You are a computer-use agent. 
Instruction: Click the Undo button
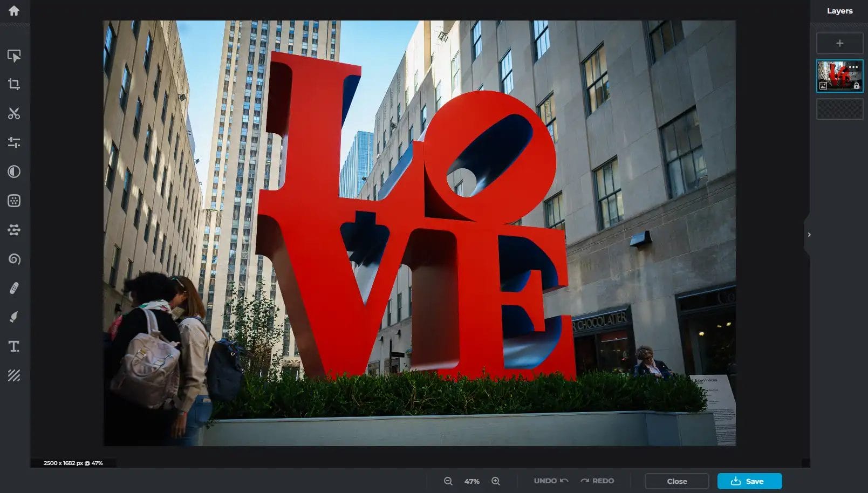pos(550,481)
